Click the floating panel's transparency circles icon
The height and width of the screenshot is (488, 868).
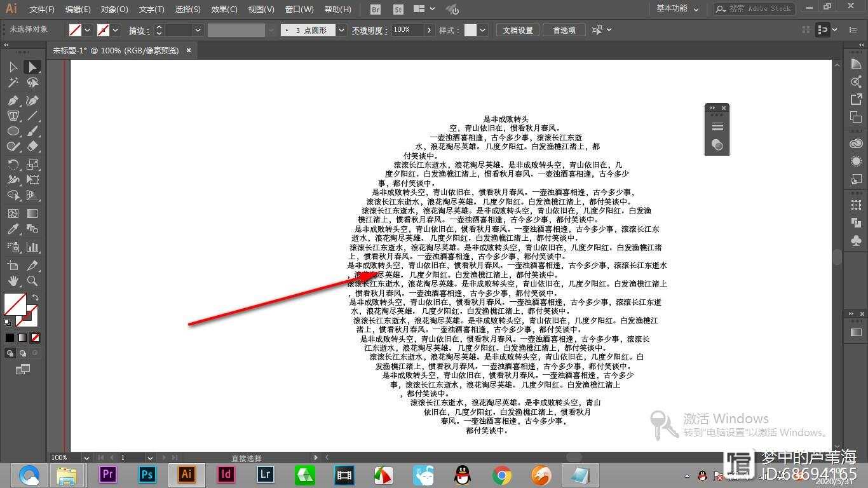pyautogui.click(x=717, y=145)
